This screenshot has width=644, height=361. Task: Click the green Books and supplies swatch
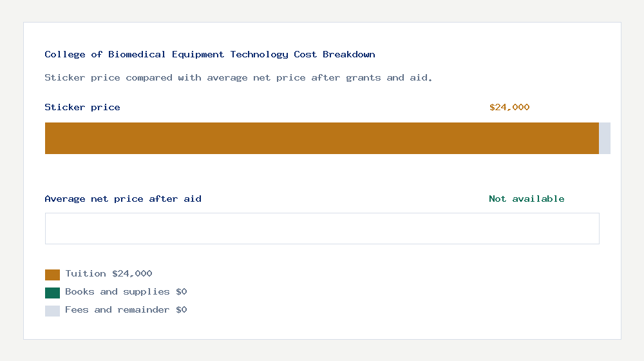pyautogui.click(x=52, y=293)
